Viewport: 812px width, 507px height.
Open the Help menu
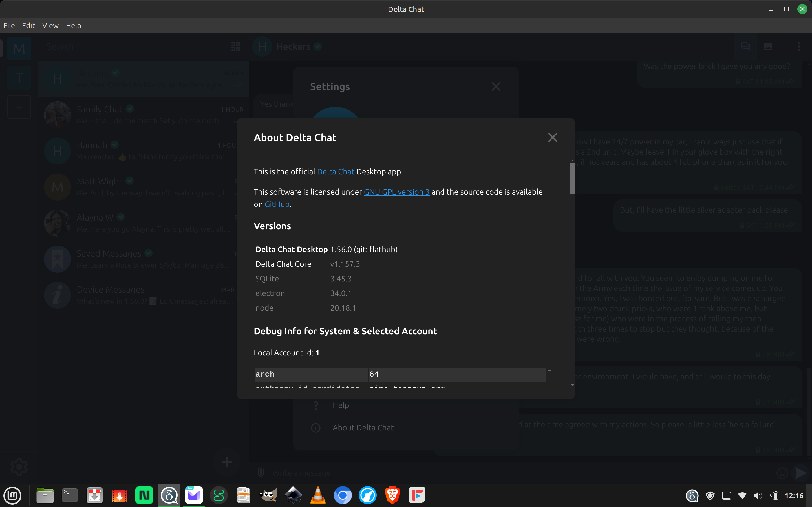click(73, 25)
